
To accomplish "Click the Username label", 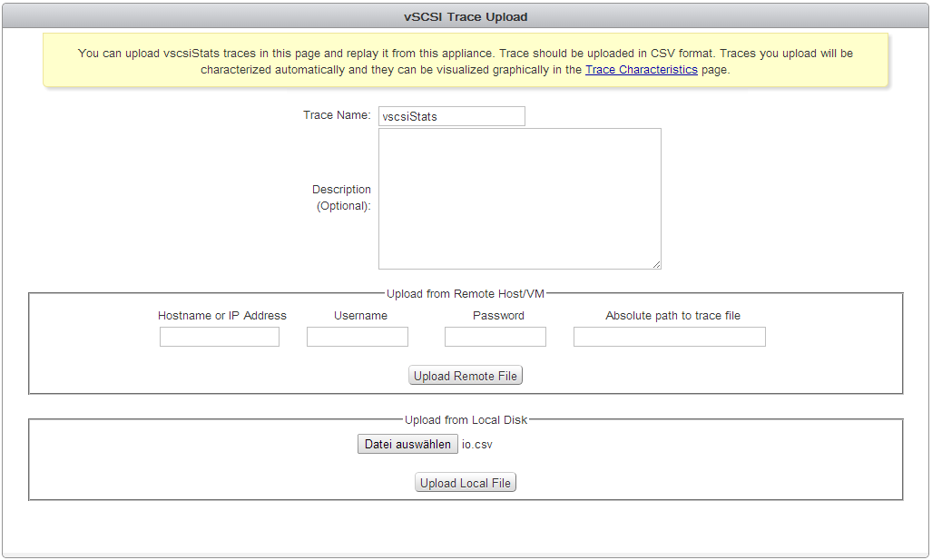I will coord(360,316).
